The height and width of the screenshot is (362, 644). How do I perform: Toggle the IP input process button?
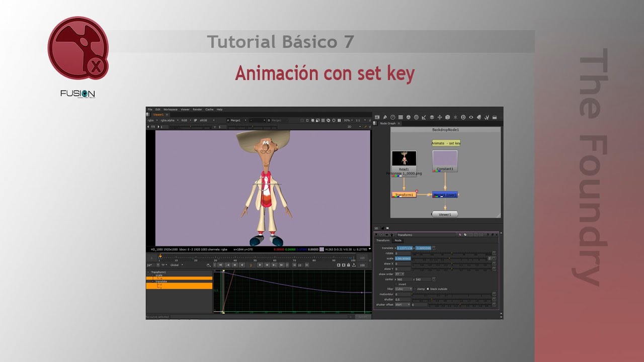tap(195, 120)
